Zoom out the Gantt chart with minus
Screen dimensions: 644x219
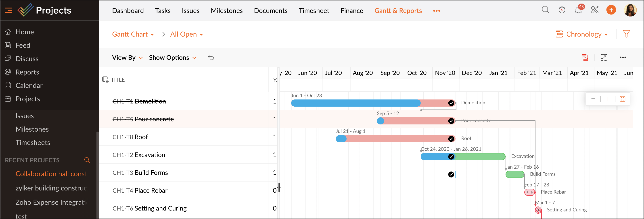593,99
